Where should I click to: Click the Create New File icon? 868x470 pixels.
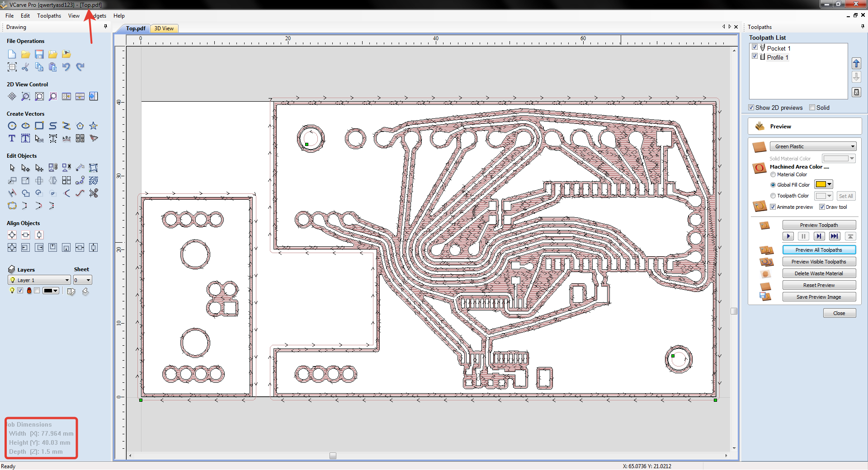click(12, 54)
